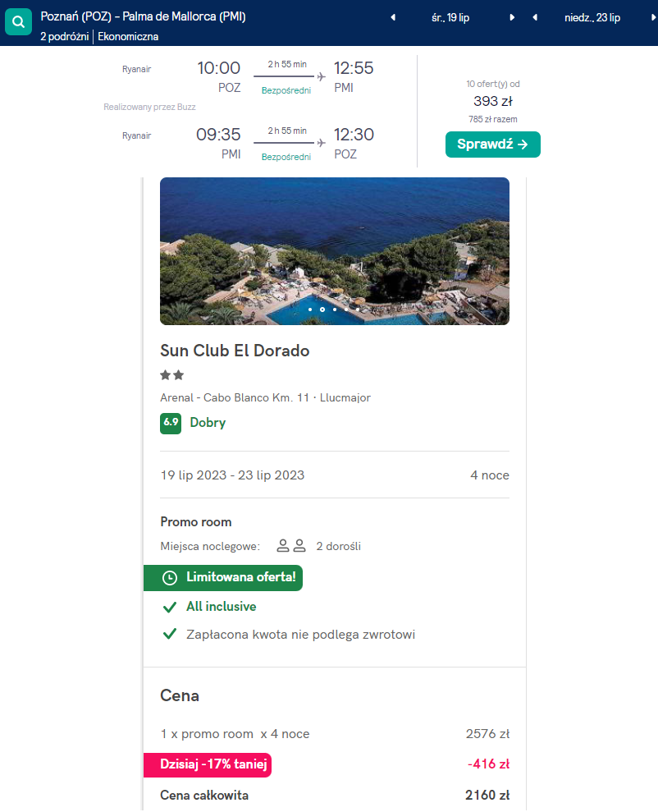The image size is (658, 812).
Task: Open the Poznań – Palma de Mallorca route
Action: pos(143,16)
